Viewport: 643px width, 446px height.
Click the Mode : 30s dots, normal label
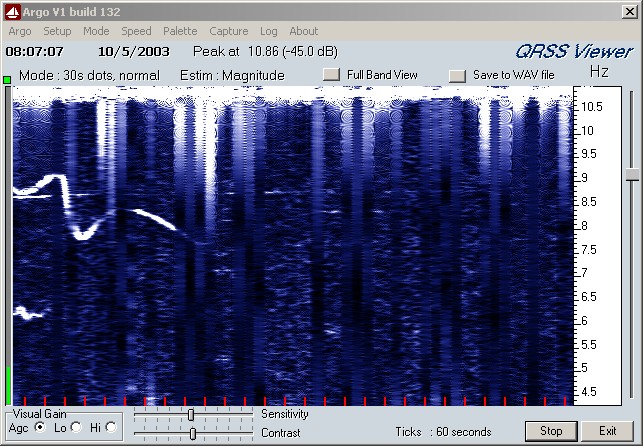[x=89, y=76]
